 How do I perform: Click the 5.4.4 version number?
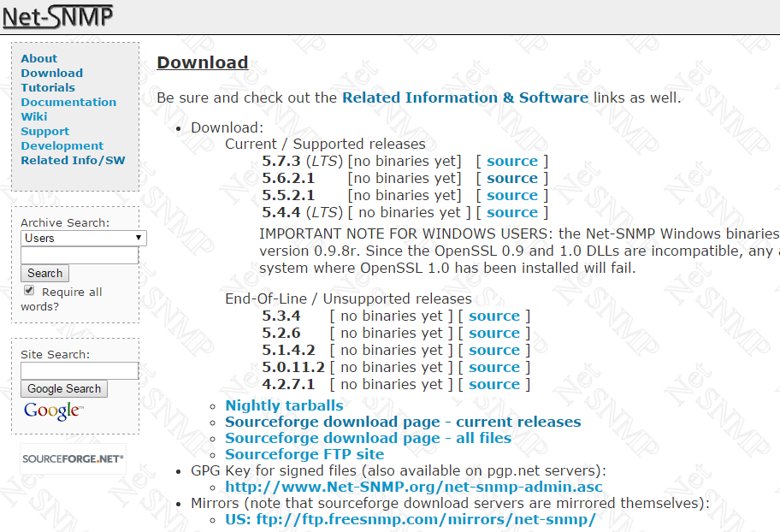281,212
